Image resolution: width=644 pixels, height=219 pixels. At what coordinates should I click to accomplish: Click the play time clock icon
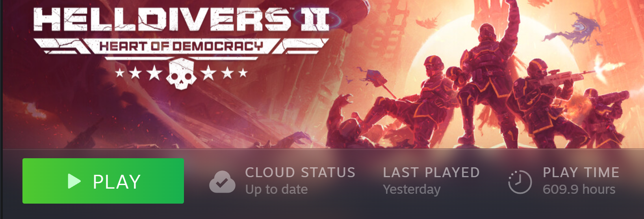point(520,182)
